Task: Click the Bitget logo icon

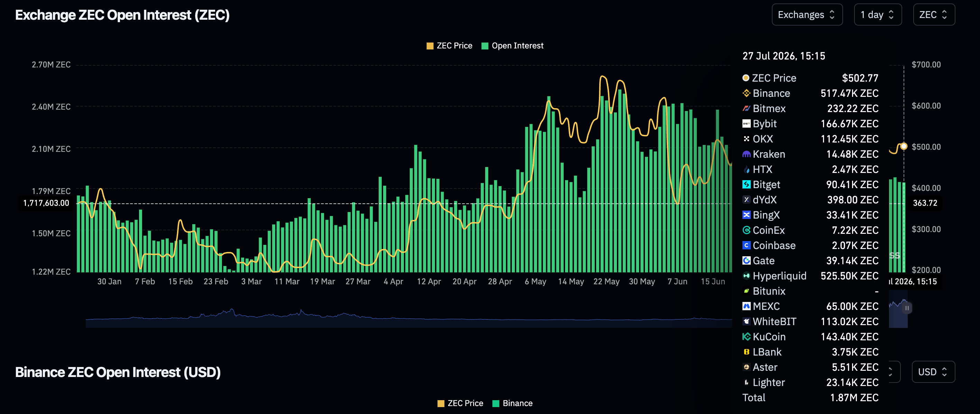Action: [x=747, y=185]
